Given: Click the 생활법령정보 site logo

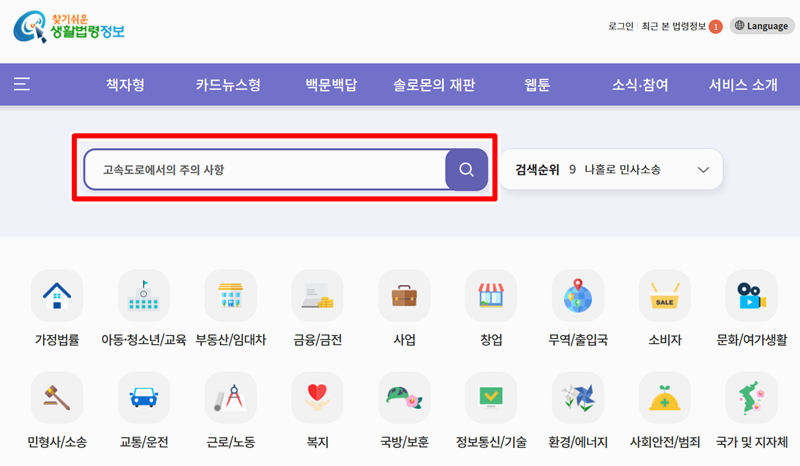Looking at the screenshot, I should tap(69, 27).
